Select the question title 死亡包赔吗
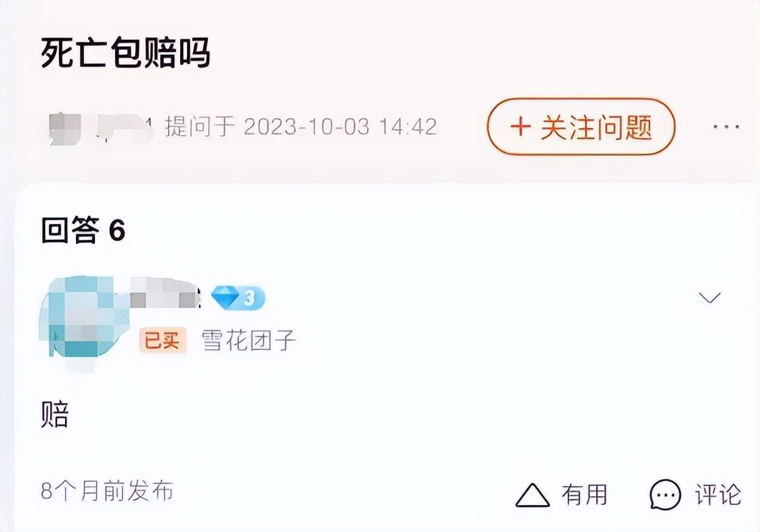Viewport: 760px width, 532px height. pyautogui.click(x=125, y=52)
